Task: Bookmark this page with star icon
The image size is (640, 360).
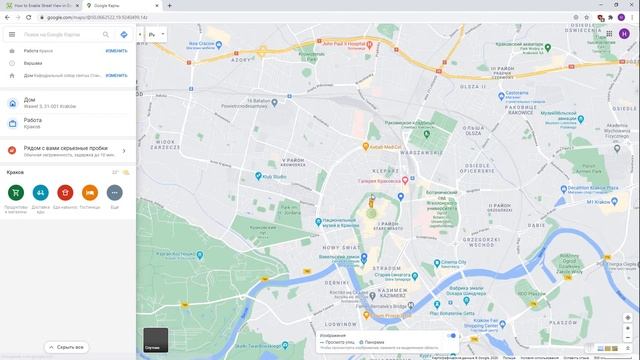Action: [x=587, y=18]
